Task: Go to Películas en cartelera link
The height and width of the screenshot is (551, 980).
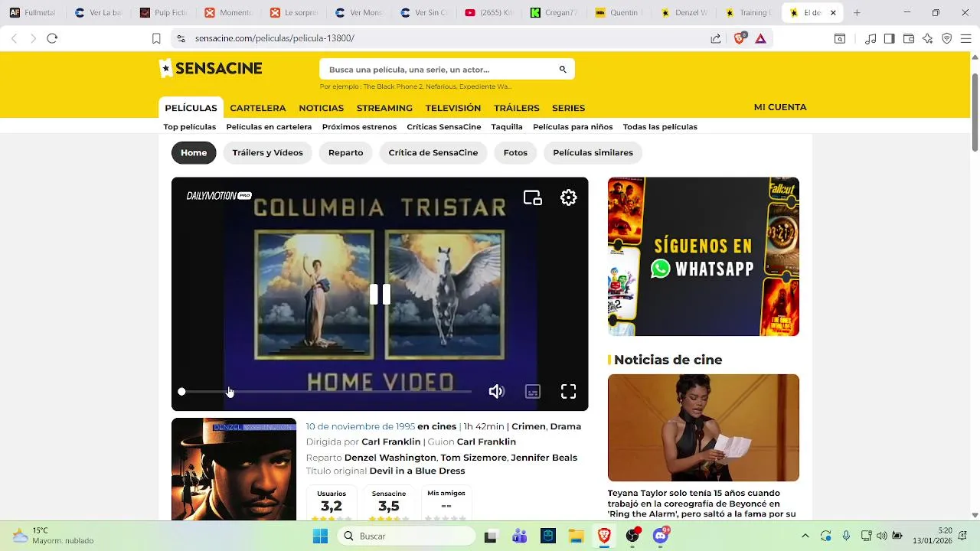Action: 269,127
